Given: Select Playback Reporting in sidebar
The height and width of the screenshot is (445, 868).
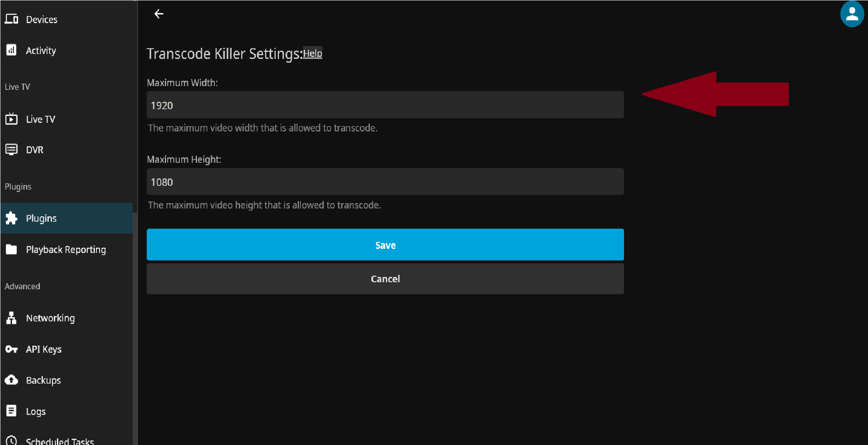Looking at the screenshot, I should [66, 249].
